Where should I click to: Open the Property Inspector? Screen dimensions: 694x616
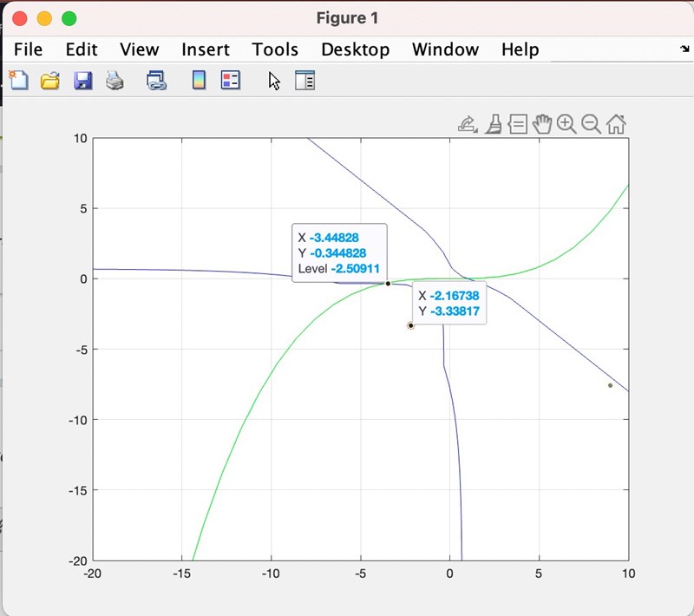pyautogui.click(x=304, y=80)
